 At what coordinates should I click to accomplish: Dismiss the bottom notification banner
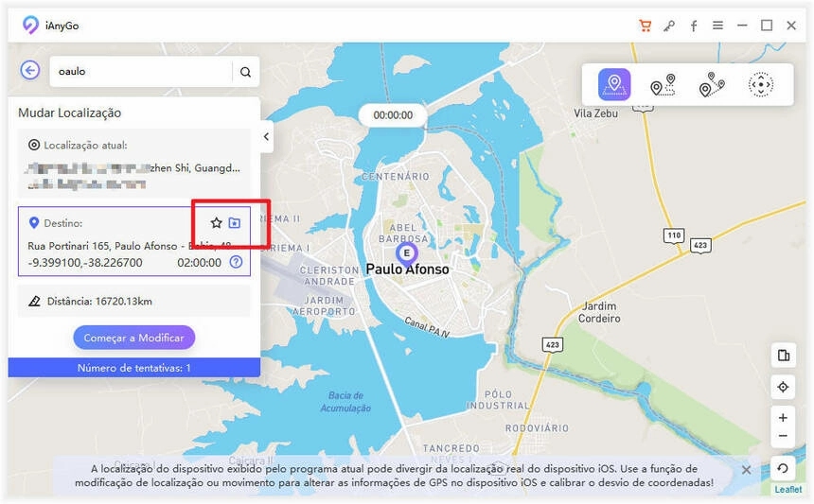746,470
